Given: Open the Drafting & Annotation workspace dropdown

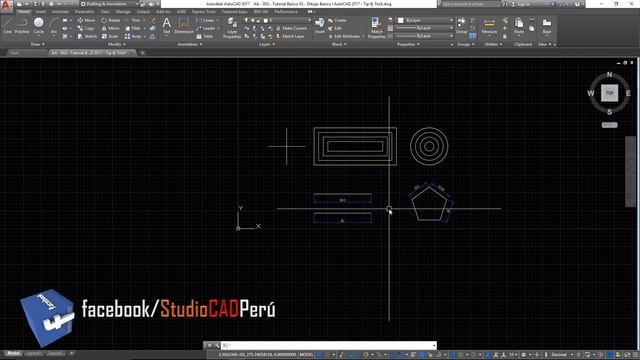Looking at the screenshot, I should click(109, 4).
